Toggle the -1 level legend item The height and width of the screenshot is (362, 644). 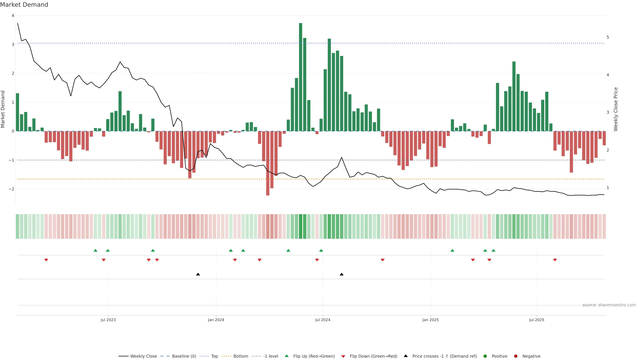(x=271, y=356)
